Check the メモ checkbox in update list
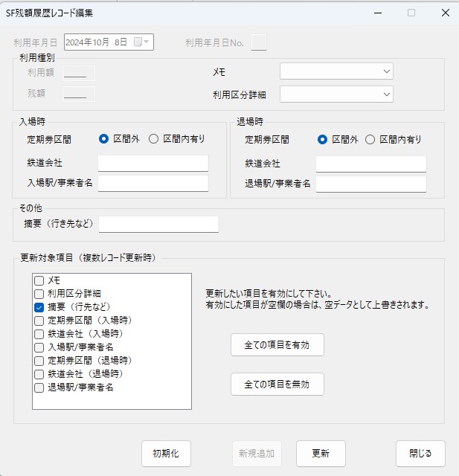This screenshot has width=459, height=476. point(39,280)
